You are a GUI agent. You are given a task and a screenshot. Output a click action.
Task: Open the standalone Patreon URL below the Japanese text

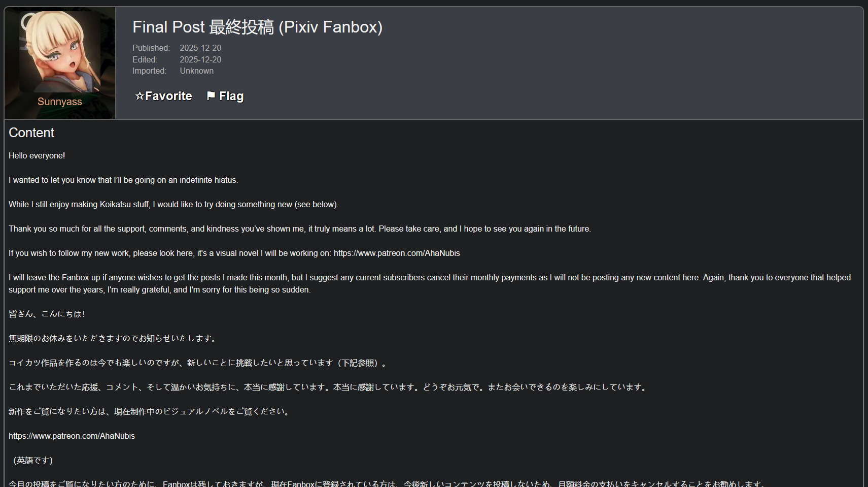72,436
